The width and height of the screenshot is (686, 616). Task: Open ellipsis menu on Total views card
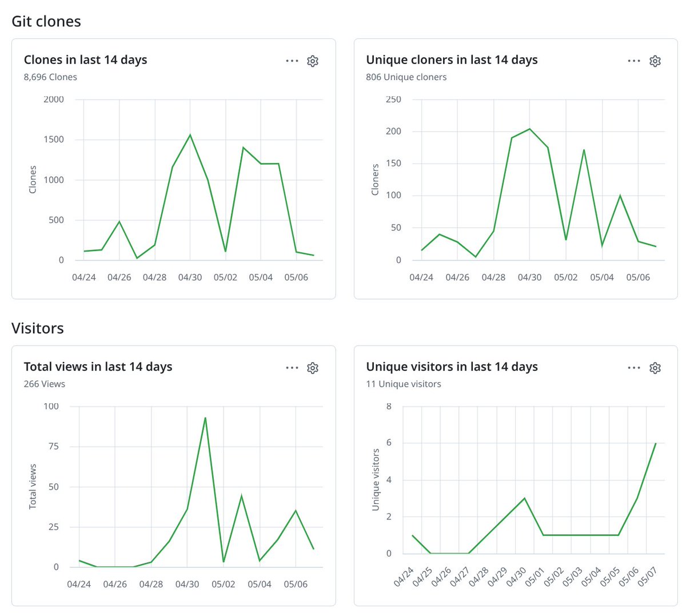click(292, 368)
